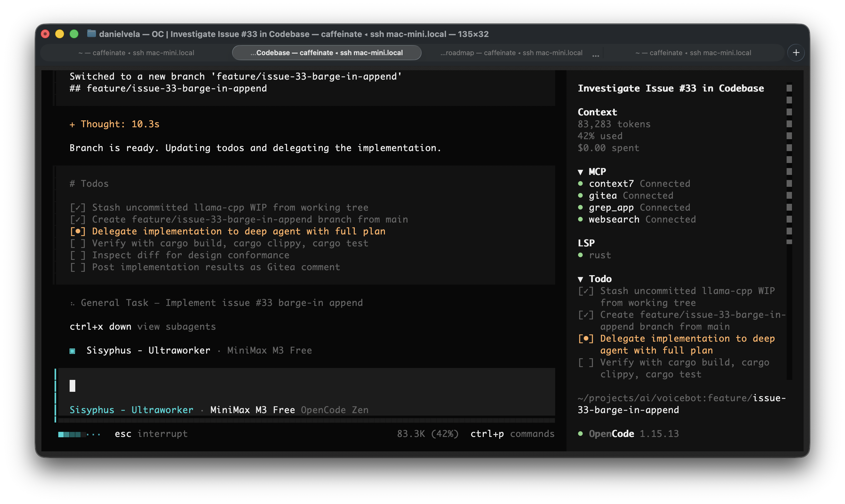Viewport: 845px width, 504px height.
Task: Click the '# Todos' heading in main pane
Action: coord(89,184)
